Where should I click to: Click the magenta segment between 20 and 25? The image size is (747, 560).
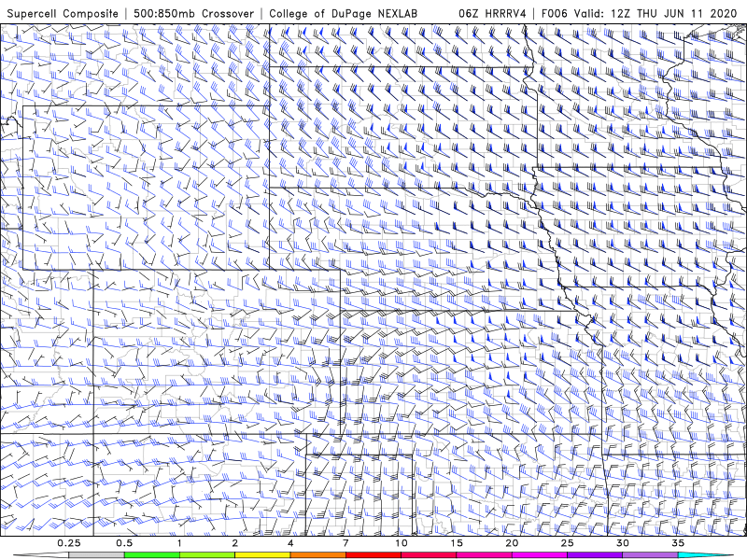pyautogui.click(x=540, y=555)
